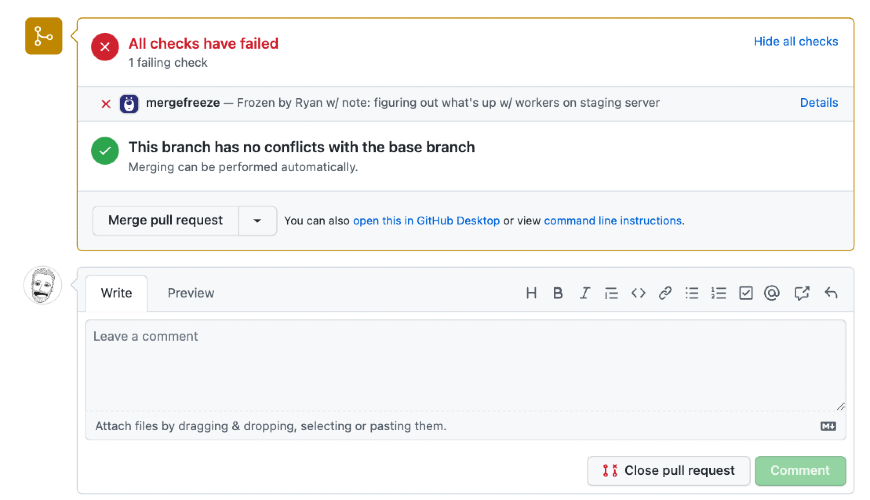This screenshot has width=870, height=500.
Task: Click the red X beside mergefreeze
Action: tap(106, 104)
